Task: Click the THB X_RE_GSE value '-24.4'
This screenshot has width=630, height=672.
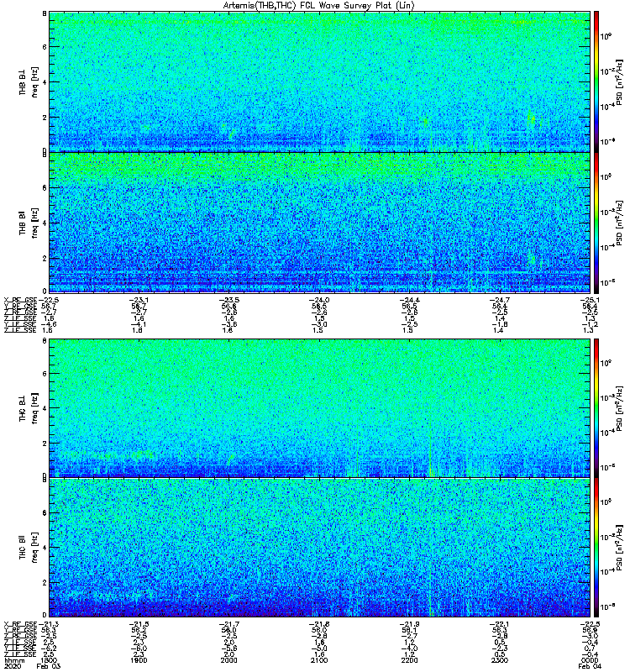Action: coord(409,300)
